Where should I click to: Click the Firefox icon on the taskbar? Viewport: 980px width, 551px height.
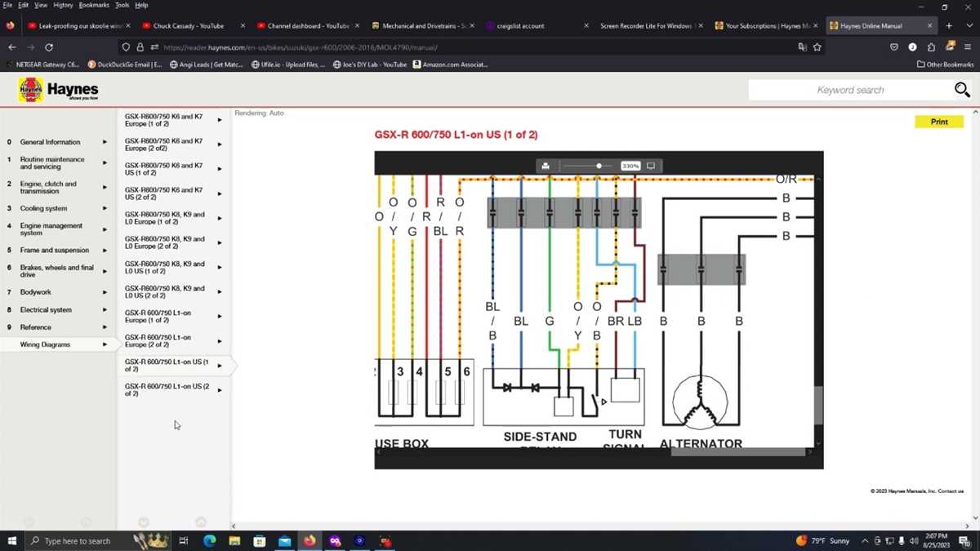(x=310, y=540)
